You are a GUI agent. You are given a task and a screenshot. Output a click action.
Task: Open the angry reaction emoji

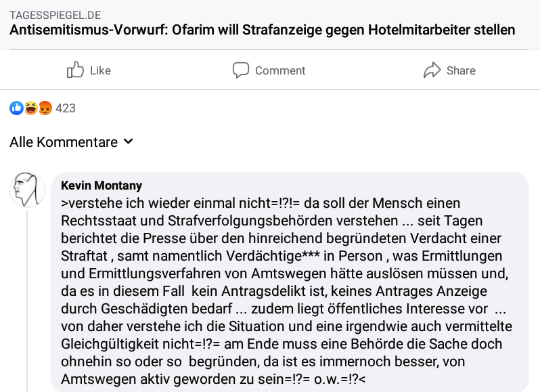[x=45, y=108]
